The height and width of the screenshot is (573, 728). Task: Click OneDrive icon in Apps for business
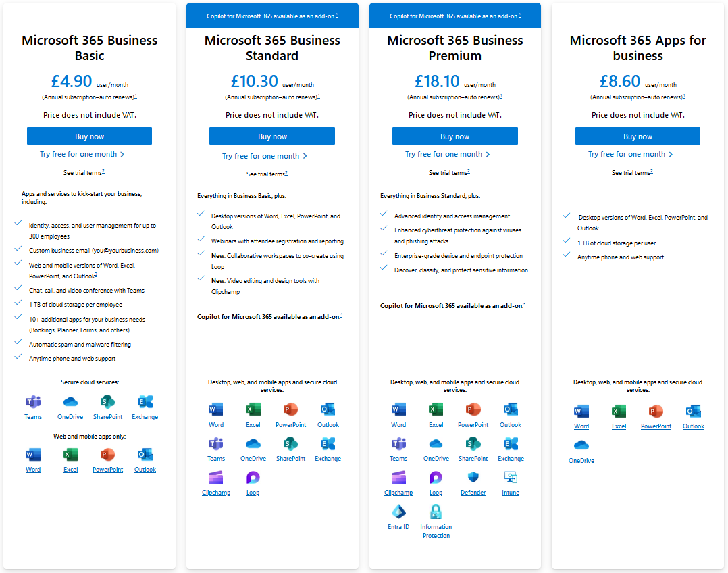coord(581,445)
